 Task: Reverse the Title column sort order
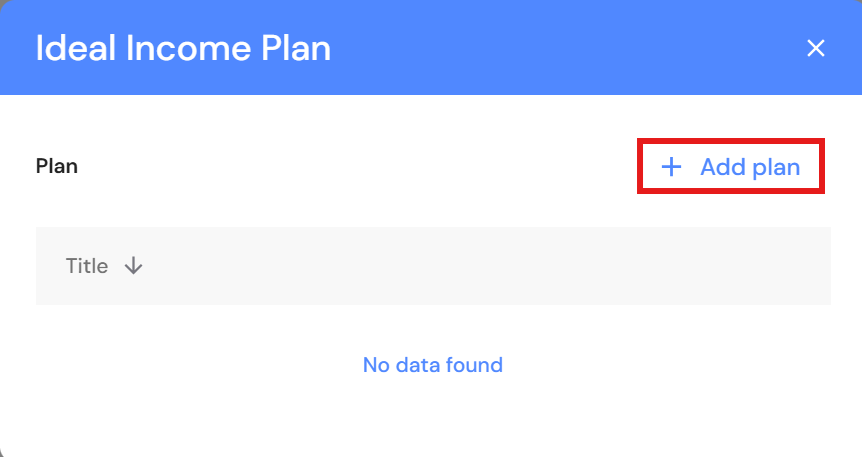click(134, 266)
